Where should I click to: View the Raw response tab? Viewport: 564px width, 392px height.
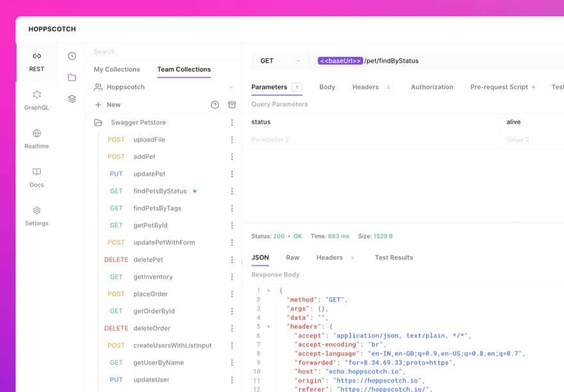click(x=293, y=257)
